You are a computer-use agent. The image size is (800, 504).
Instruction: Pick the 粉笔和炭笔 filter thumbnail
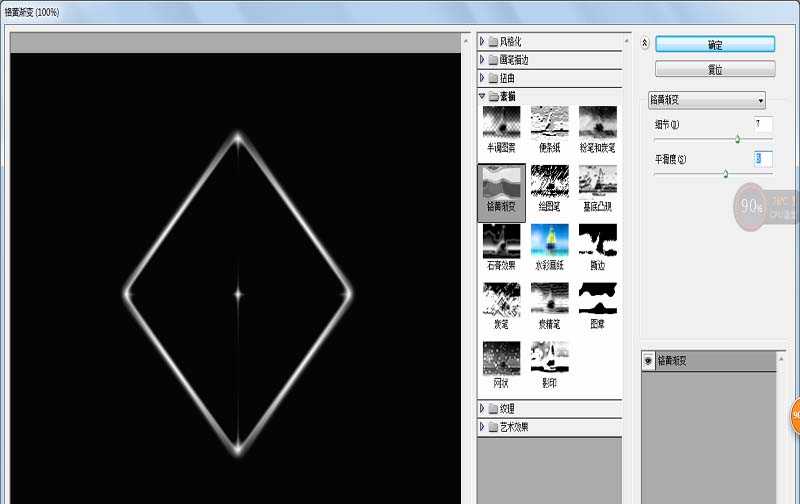(598, 122)
